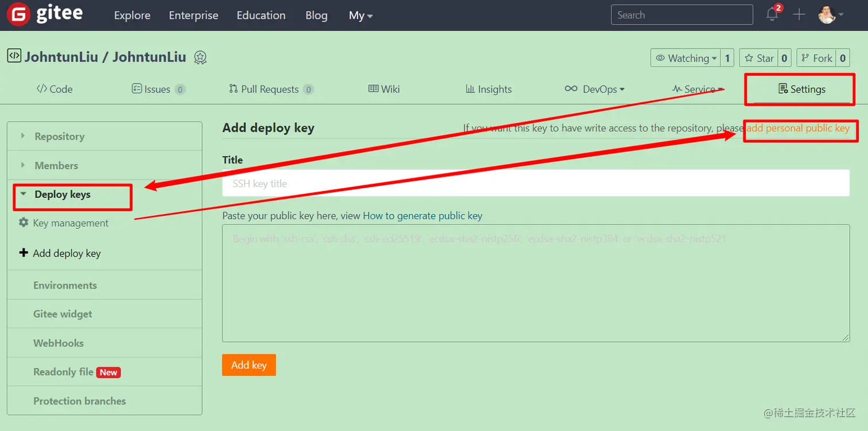Image resolution: width=868 pixels, height=431 pixels.
Task: Open Explore in the top navigation
Action: coord(132,15)
